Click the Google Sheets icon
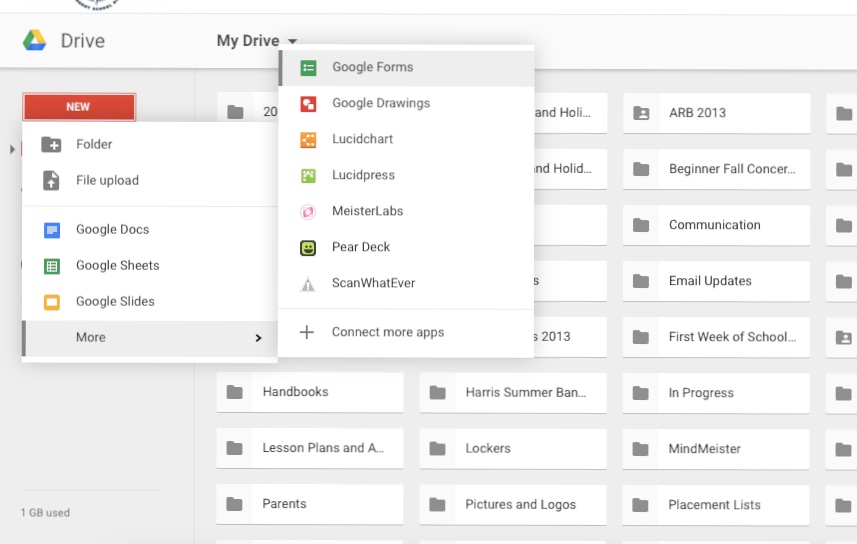 pyautogui.click(x=52, y=266)
